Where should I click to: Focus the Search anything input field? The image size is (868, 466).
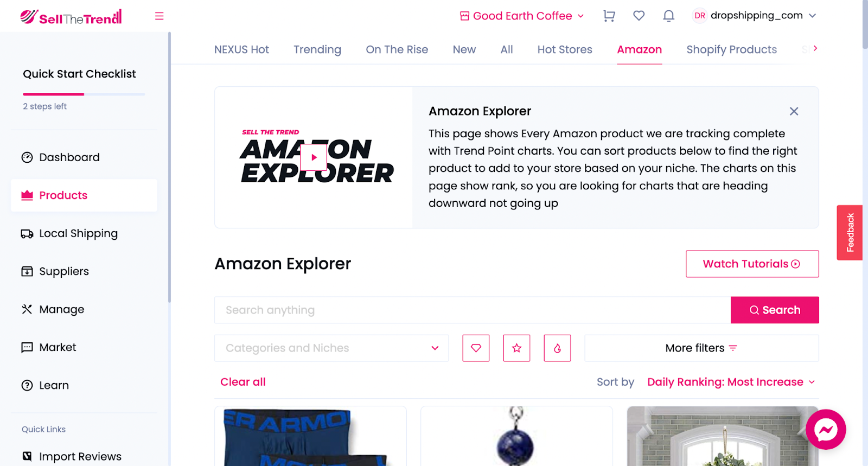[473, 310]
